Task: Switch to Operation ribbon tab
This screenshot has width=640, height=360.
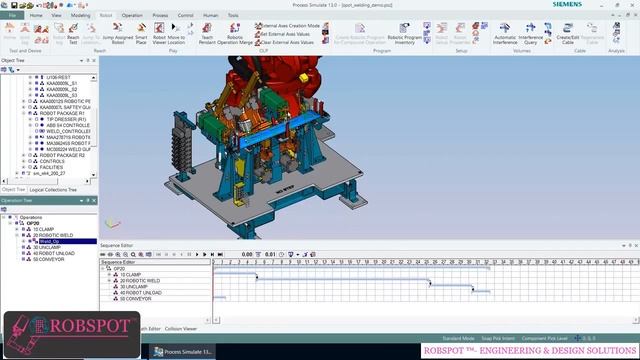Action: click(x=132, y=16)
